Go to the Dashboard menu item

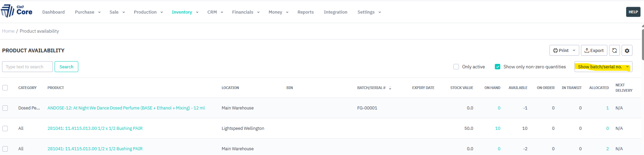point(54,12)
